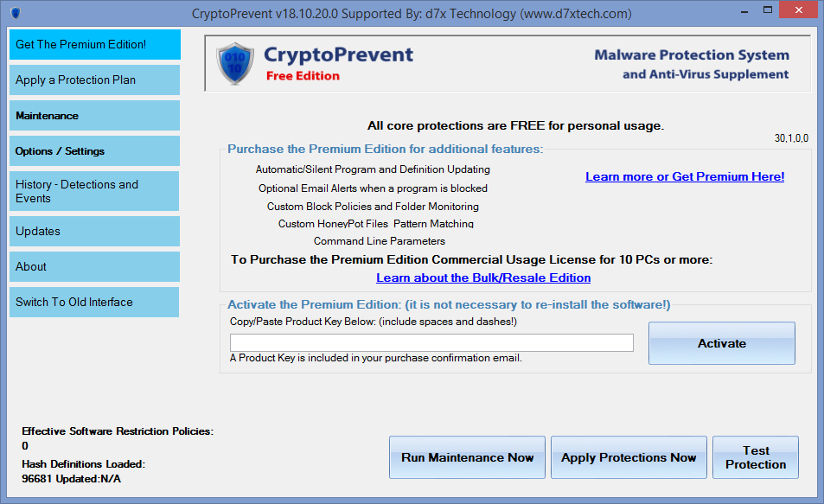Open Get The Premium Edition! section
This screenshot has width=824, height=504.
point(94,45)
